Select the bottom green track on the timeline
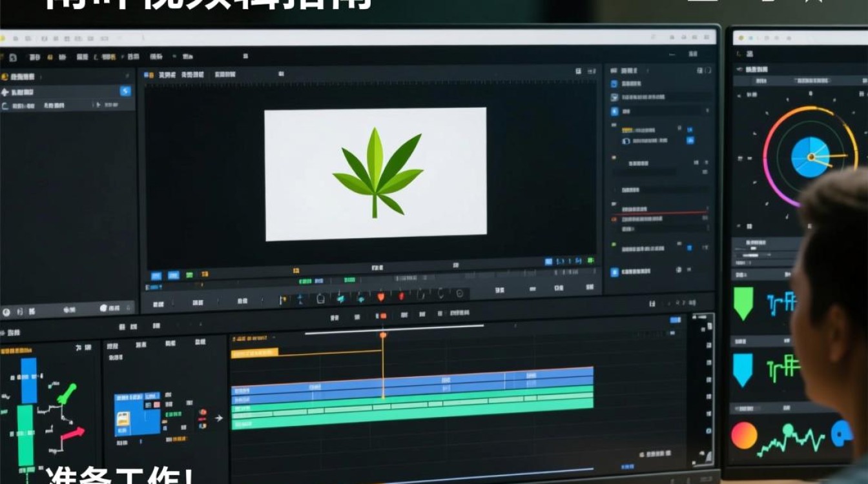 coord(412,416)
